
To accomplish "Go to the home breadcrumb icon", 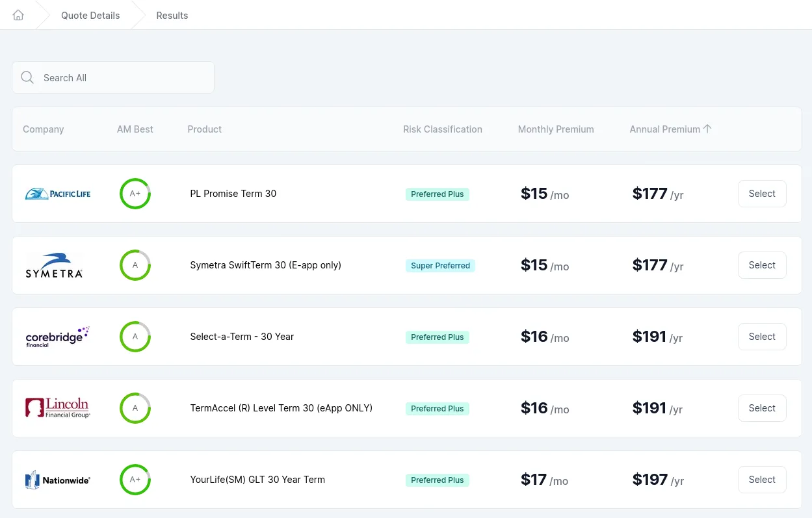I will tap(18, 15).
